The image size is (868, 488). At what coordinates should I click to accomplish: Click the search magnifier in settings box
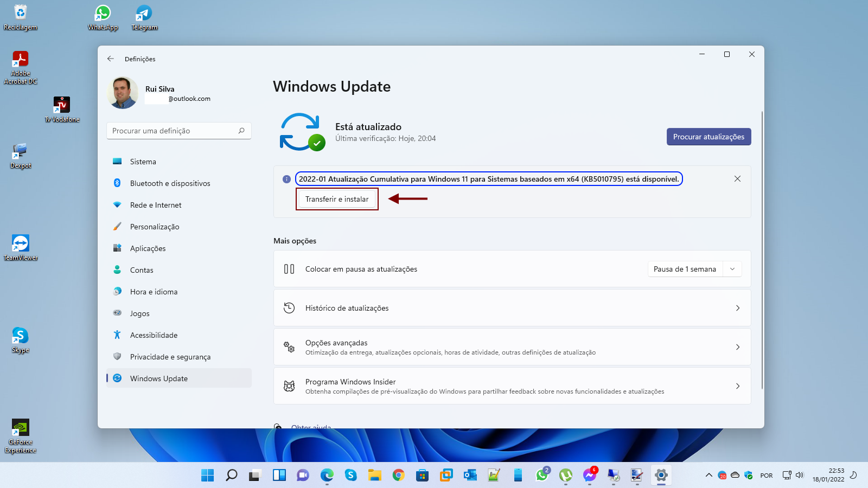coord(241,131)
